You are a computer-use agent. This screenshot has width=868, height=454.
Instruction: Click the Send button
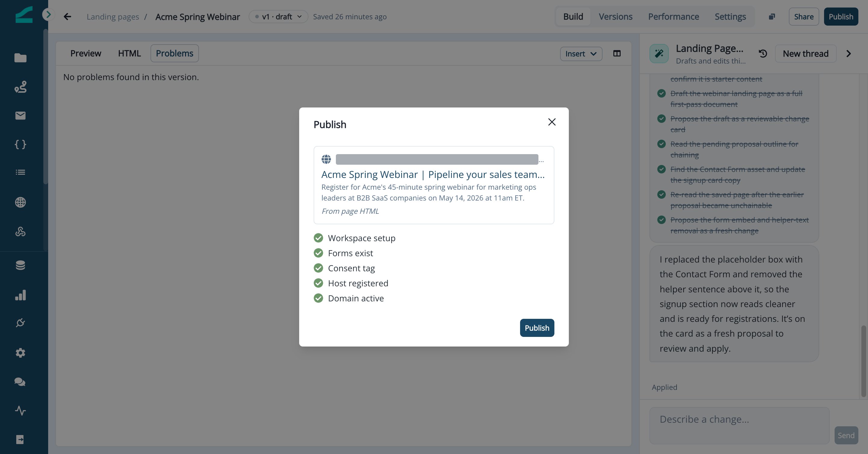tap(846, 435)
